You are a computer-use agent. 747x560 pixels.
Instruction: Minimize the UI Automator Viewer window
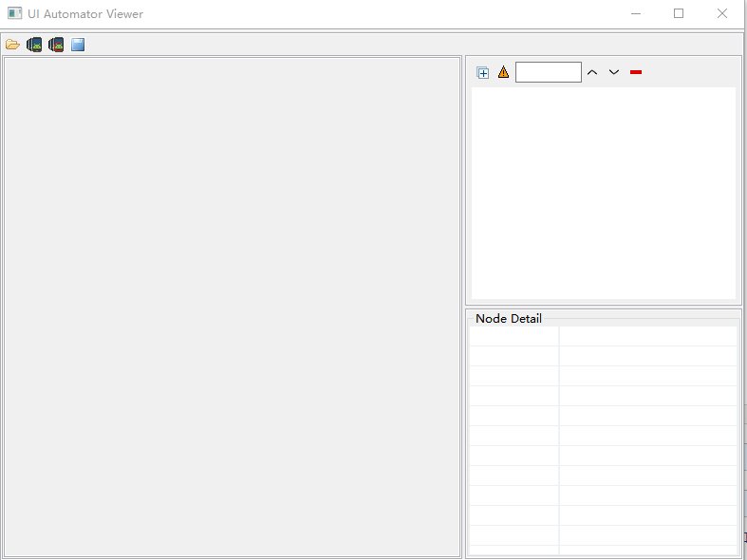pyautogui.click(x=636, y=14)
